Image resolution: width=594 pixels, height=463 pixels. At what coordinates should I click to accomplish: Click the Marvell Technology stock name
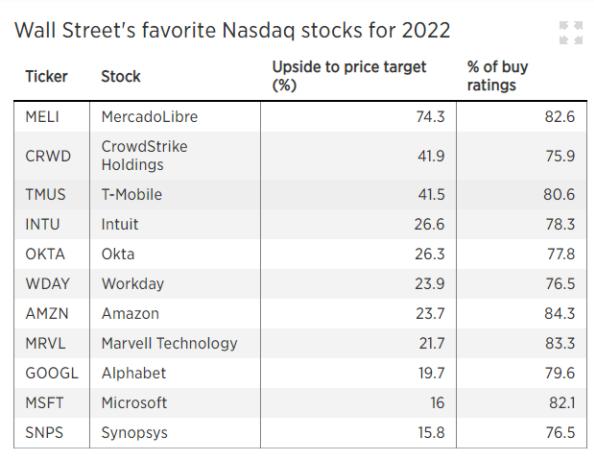(169, 344)
